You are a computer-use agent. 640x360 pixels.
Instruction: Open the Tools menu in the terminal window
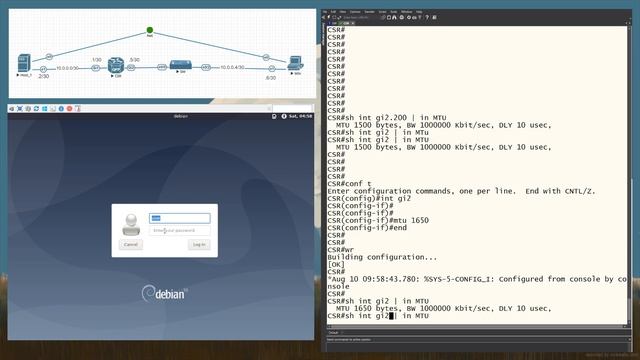[393, 12]
